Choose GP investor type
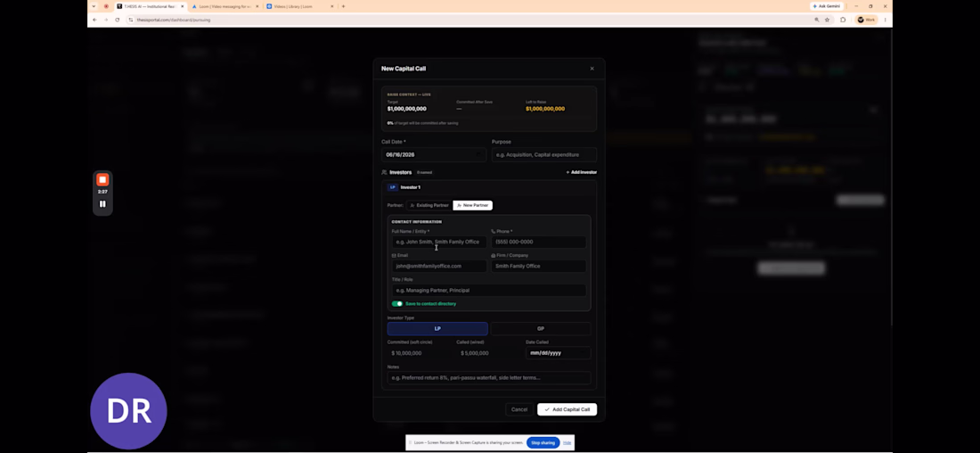 541,328
